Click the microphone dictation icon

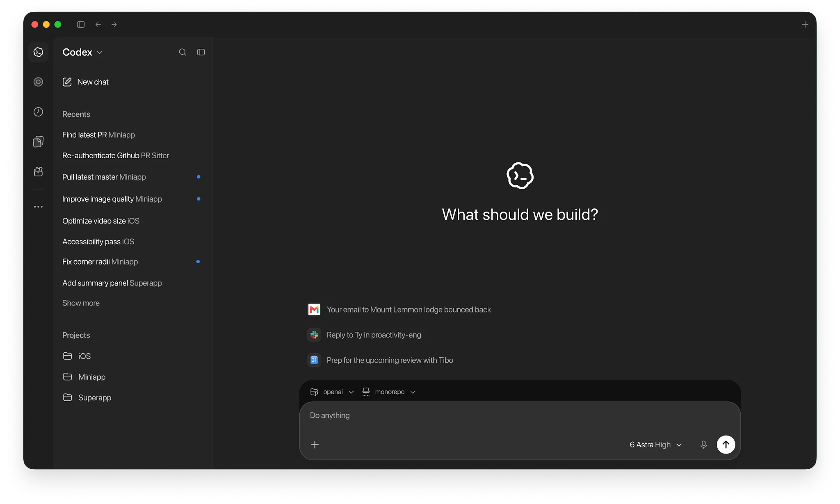coord(703,445)
